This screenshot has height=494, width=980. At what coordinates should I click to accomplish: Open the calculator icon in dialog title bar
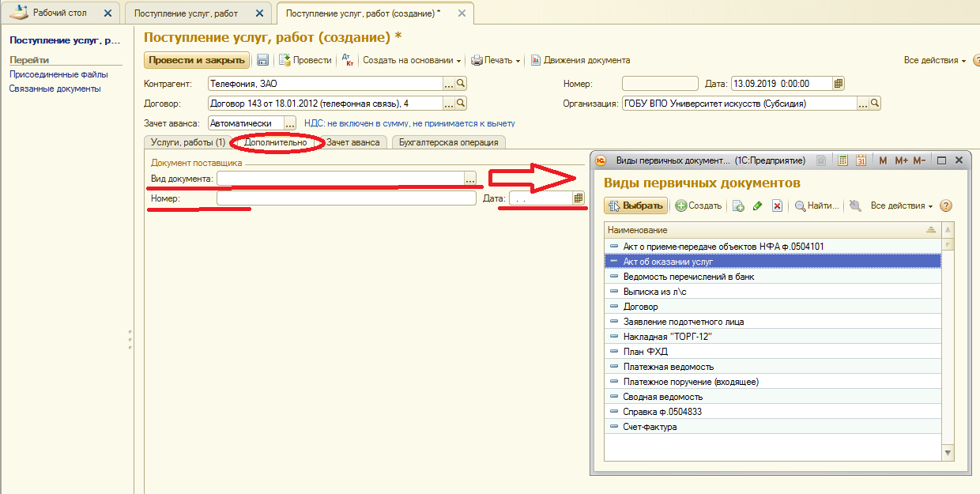coord(843,160)
